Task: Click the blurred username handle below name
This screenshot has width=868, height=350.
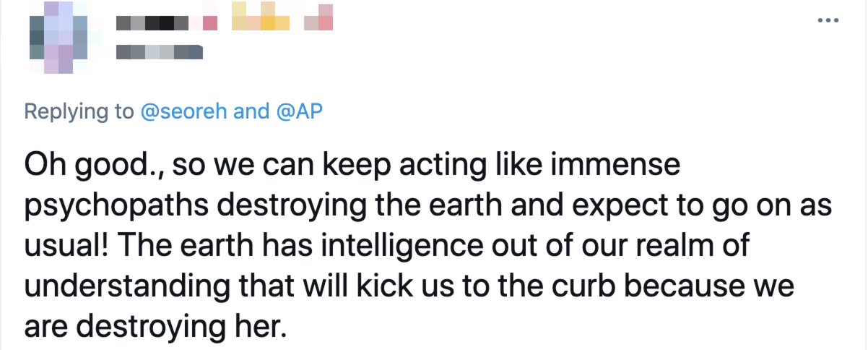Action: [x=160, y=51]
